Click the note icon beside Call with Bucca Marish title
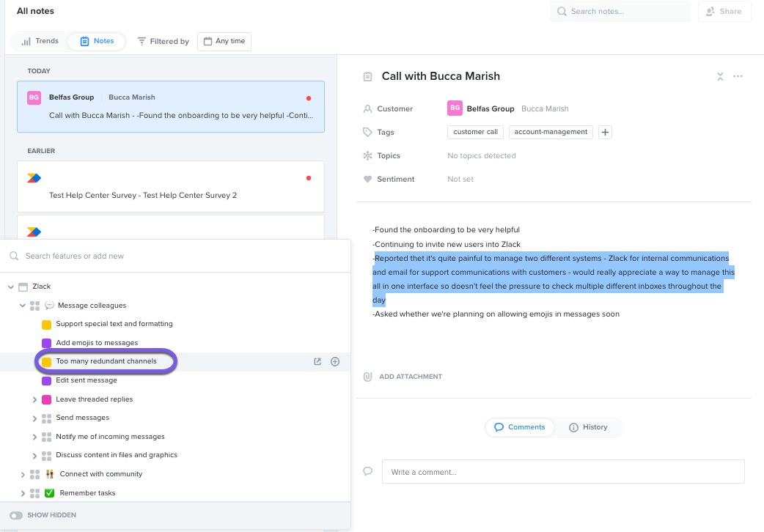764x532 pixels. [368, 76]
